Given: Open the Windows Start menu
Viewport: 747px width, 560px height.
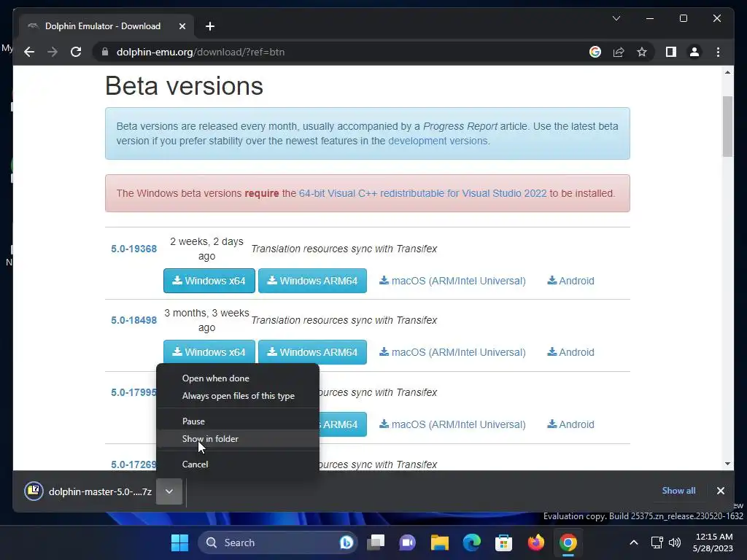Looking at the screenshot, I should tap(179, 542).
